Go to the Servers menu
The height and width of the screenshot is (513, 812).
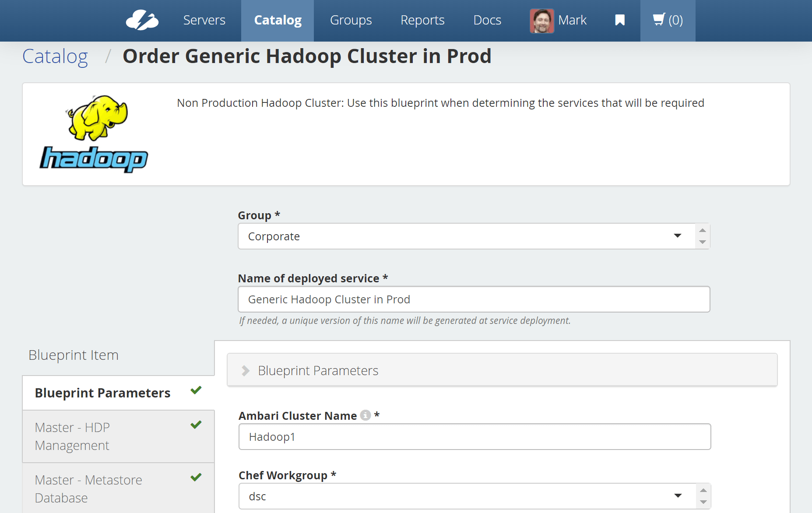(x=204, y=20)
